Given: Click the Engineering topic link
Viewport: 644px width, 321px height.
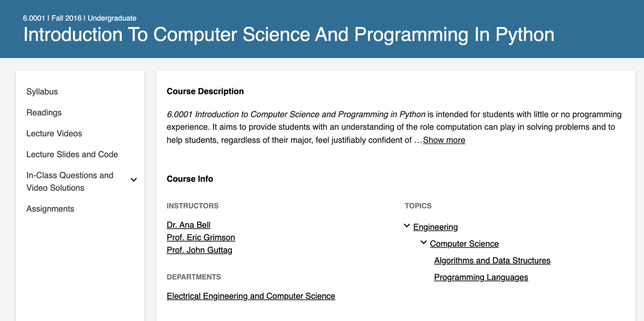Looking at the screenshot, I should [436, 227].
